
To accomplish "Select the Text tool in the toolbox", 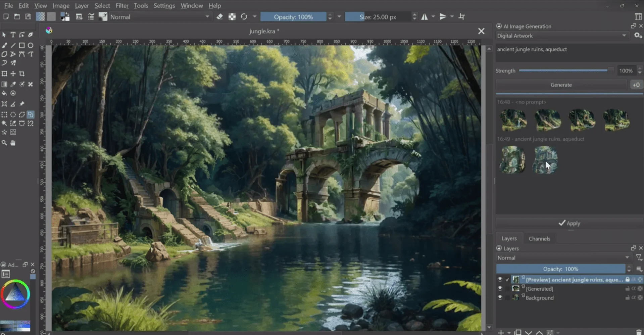I will pos(13,35).
